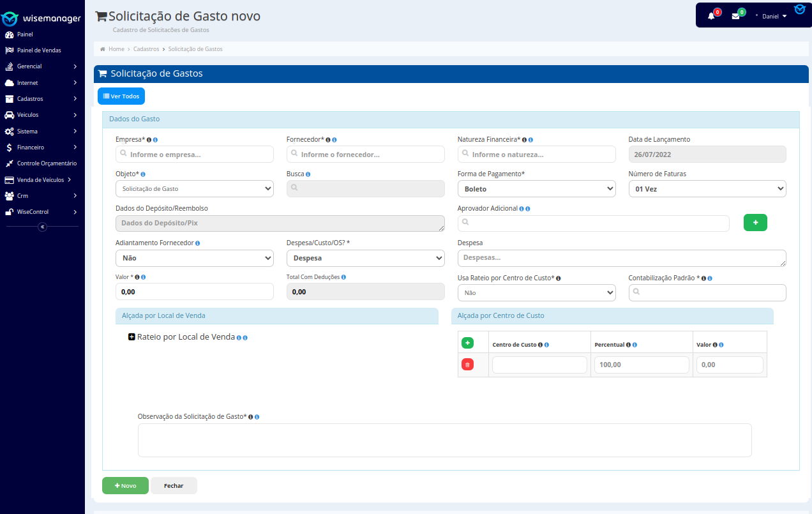Open the Número de Faturas dropdown

click(707, 189)
